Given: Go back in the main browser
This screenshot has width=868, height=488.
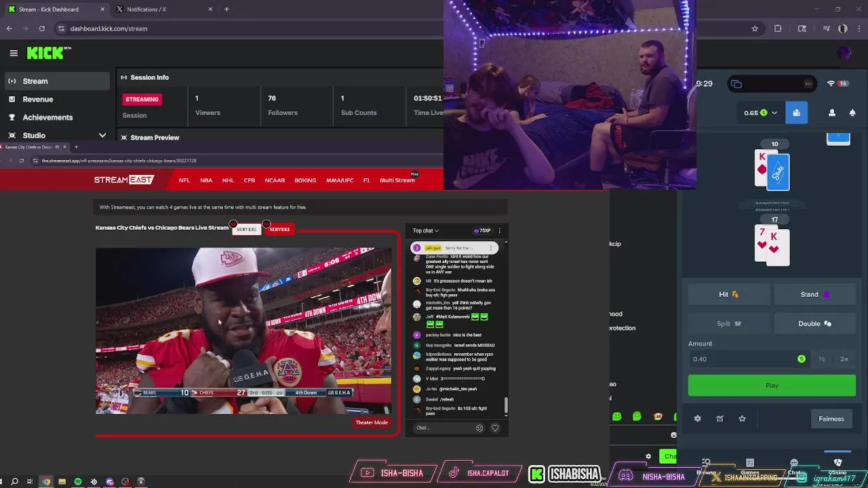Looking at the screenshot, I should tap(9, 28).
